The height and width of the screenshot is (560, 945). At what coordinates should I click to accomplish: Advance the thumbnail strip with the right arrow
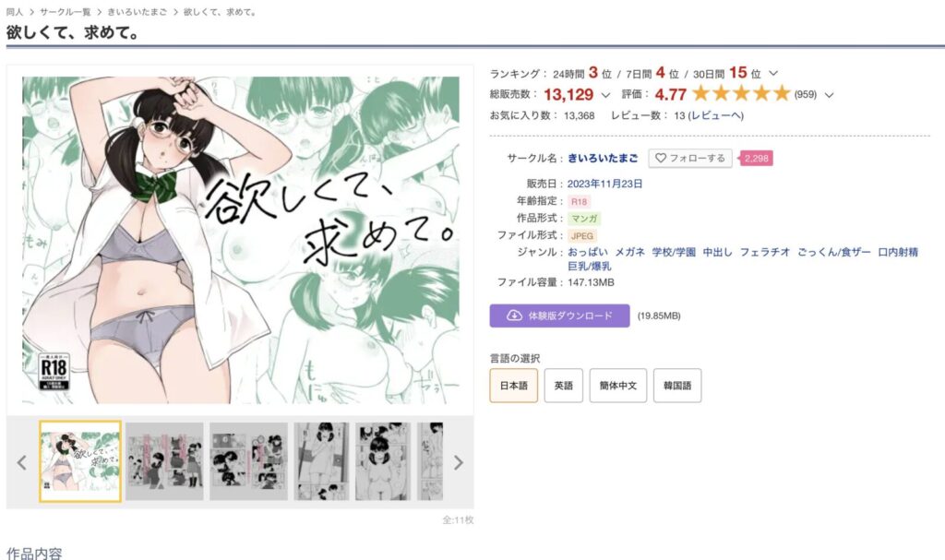tap(459, 462)
